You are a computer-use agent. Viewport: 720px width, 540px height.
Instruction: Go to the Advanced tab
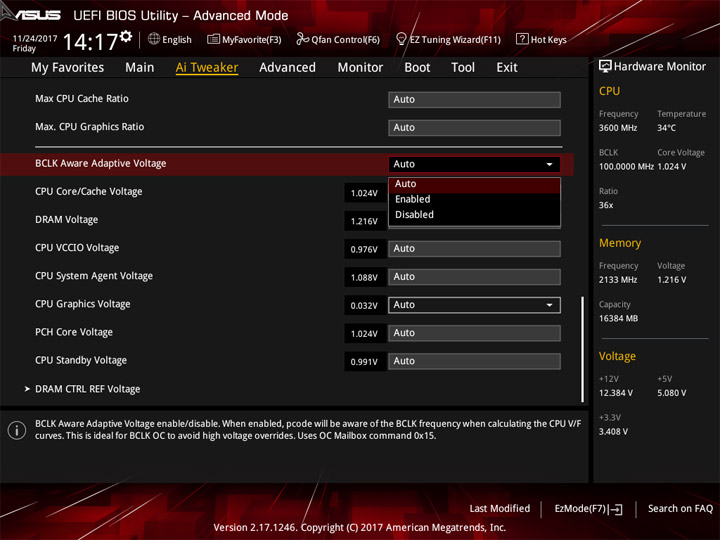coord(287,68)
